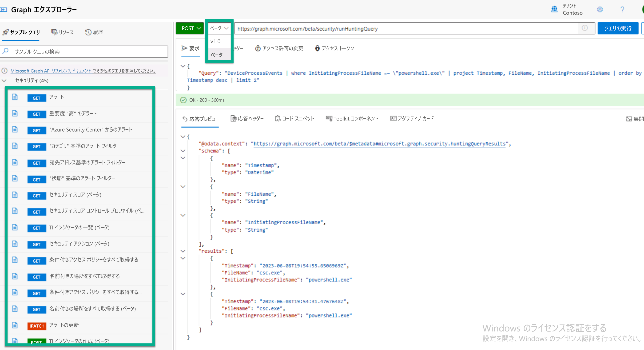Click PATCH badge for アラートの更新

(x=37, y=326)
